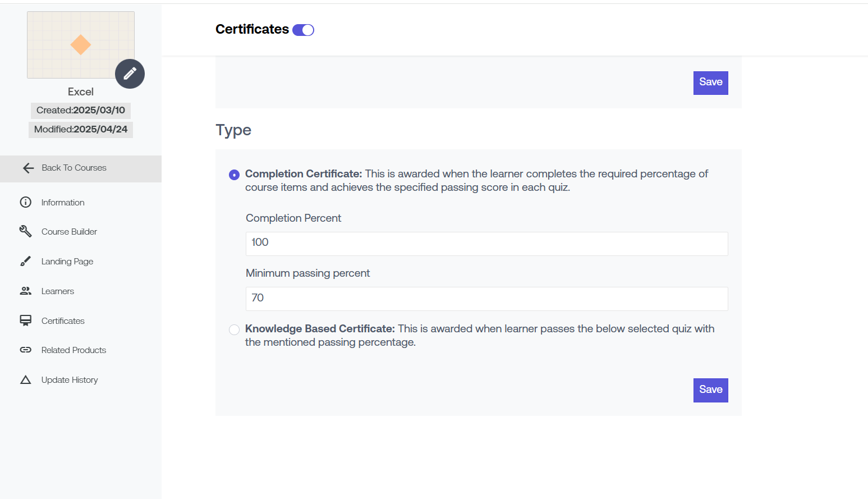Click the Related Products link icon
The width and height of the screenshot is (868, 499).
pyautogui.click(x=26, y=350)
